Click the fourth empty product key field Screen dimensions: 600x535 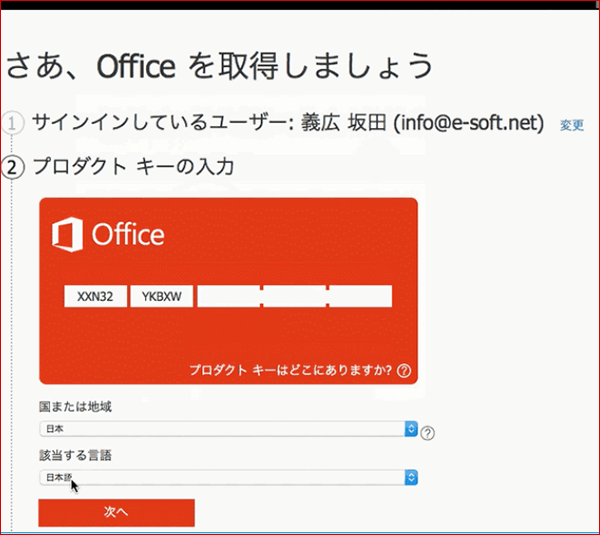pos(294,297)
